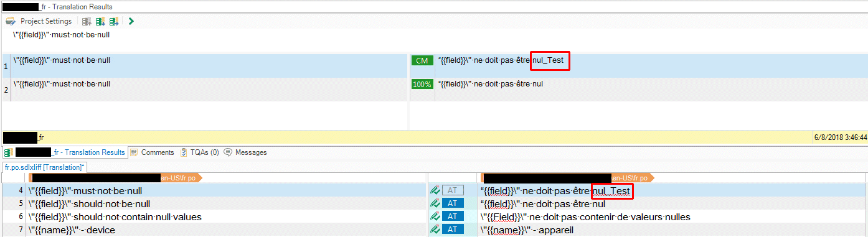This screenshot has height=237, width=868.
Task: Click the Project Settings folder icon
Action: [11, 21]
